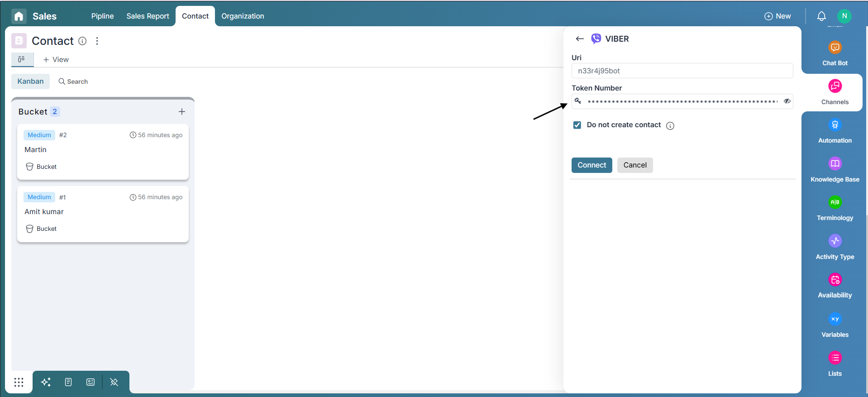Screen dimensions: 868x397
Task: Click the Sales app title
Action: (44, 16)
